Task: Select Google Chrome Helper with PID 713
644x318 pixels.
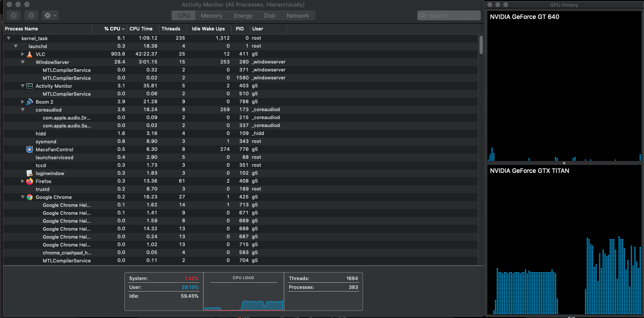Action: pos(240,205)
